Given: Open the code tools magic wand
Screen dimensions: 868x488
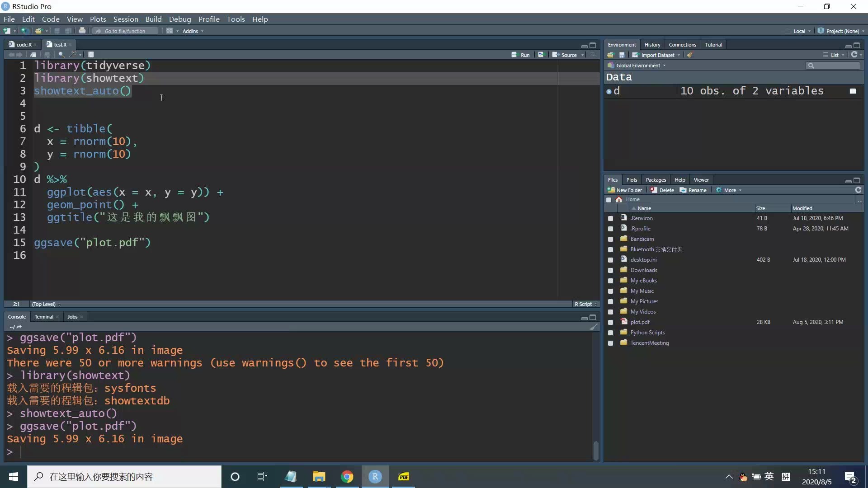Looking at the screenshot, I should coord(73,55).
